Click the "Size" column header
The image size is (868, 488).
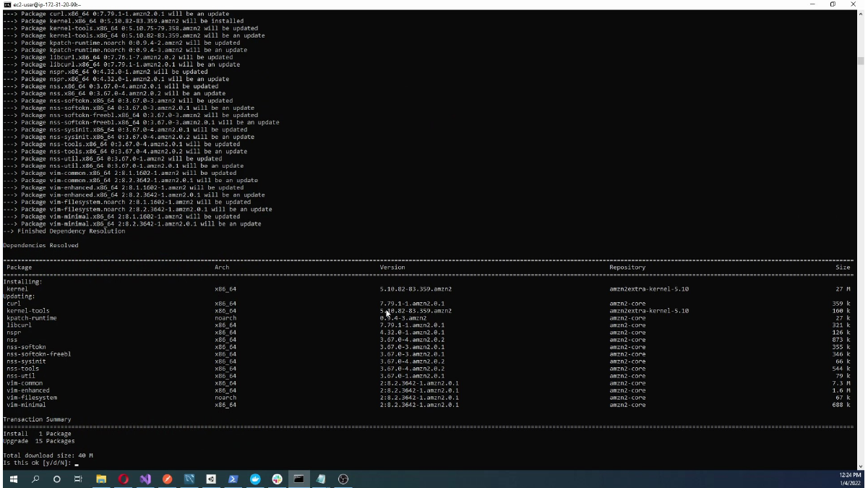[843, 267]
